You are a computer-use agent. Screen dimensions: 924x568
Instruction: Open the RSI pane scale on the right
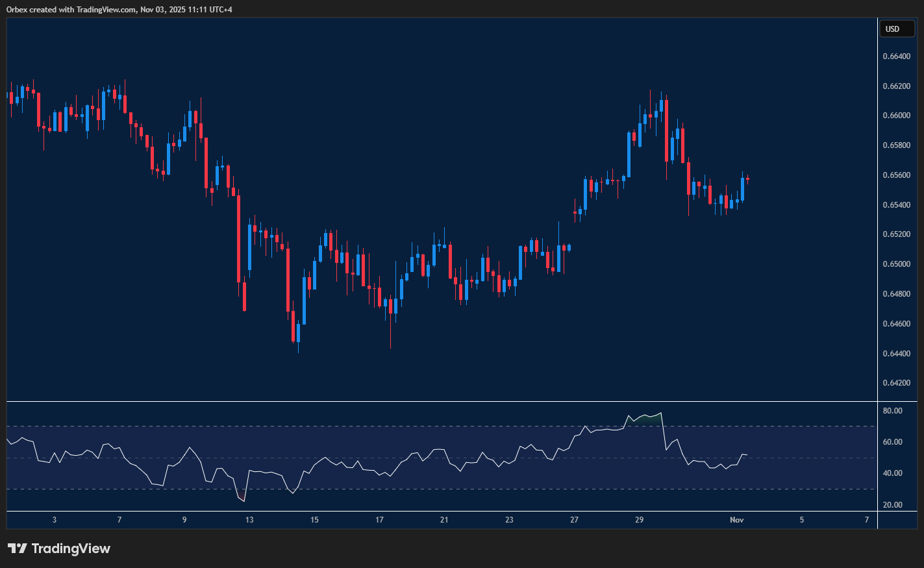coord(897,458)
